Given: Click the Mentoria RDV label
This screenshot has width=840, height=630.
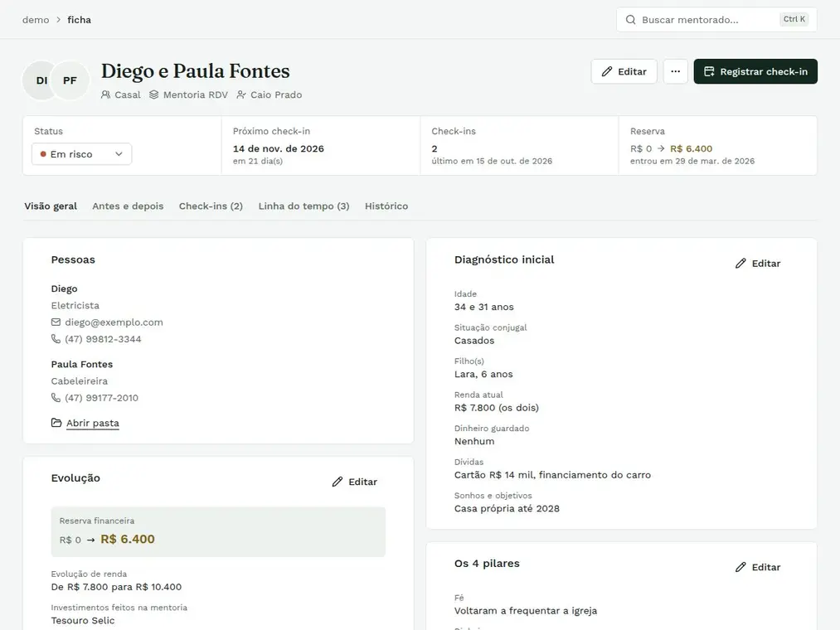Looking at the screenshot, I should 196,94.
